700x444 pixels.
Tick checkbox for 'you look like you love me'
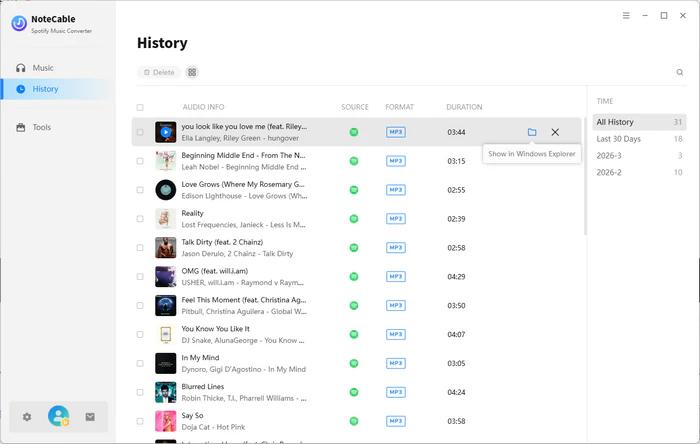[x=140, y=132]
